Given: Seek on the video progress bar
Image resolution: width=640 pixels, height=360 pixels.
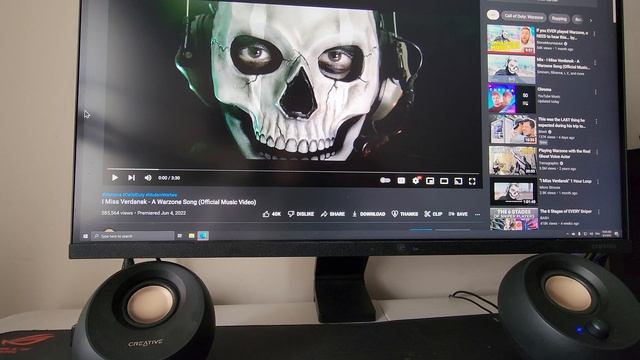Looking at the screenshot, I should click(x=293, y=170).
